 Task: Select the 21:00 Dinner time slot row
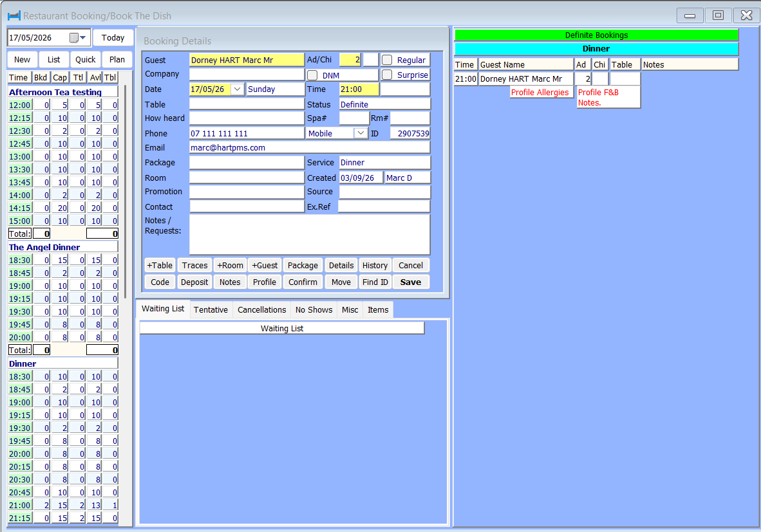[x=62, y=506]
